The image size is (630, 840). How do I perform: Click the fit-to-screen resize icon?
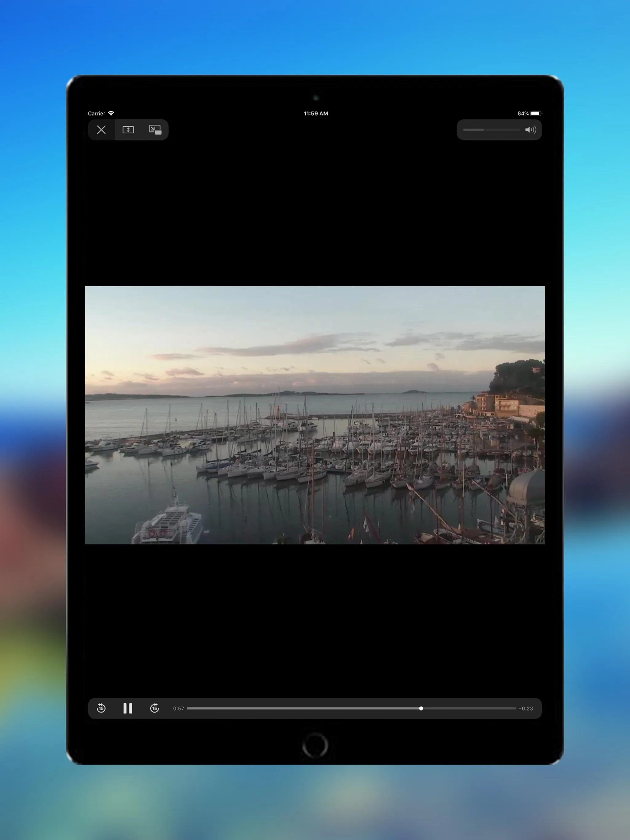pyautogui.click(x=128, y=130)
